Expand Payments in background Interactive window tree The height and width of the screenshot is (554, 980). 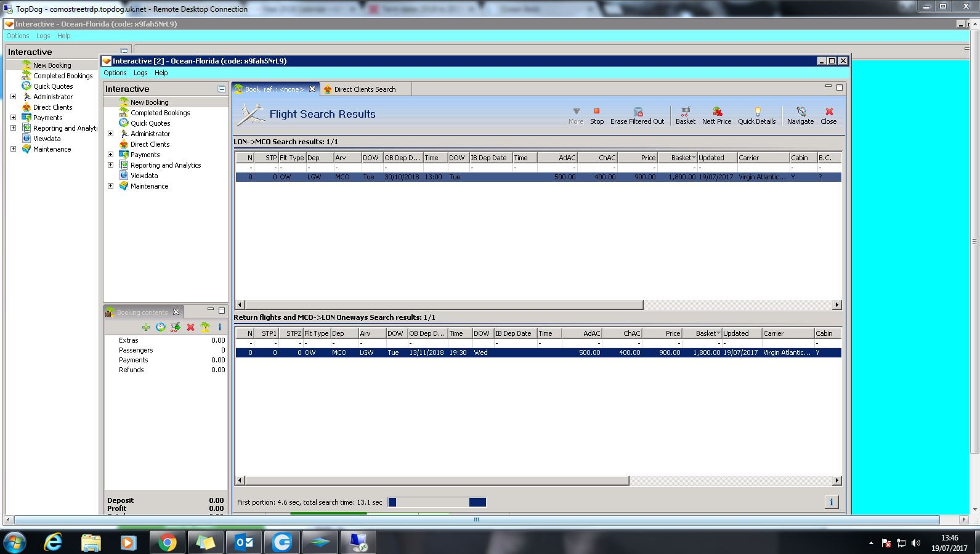13,118
